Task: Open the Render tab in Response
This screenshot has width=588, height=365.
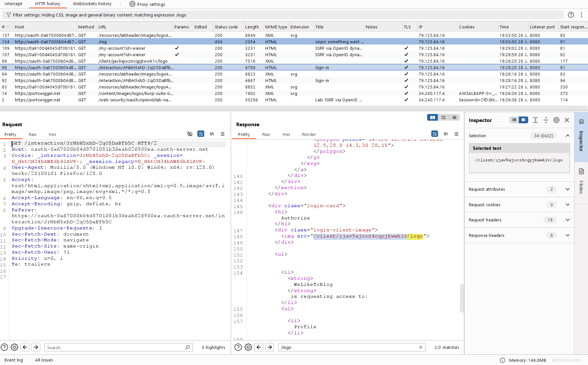Action: [309, 135]
